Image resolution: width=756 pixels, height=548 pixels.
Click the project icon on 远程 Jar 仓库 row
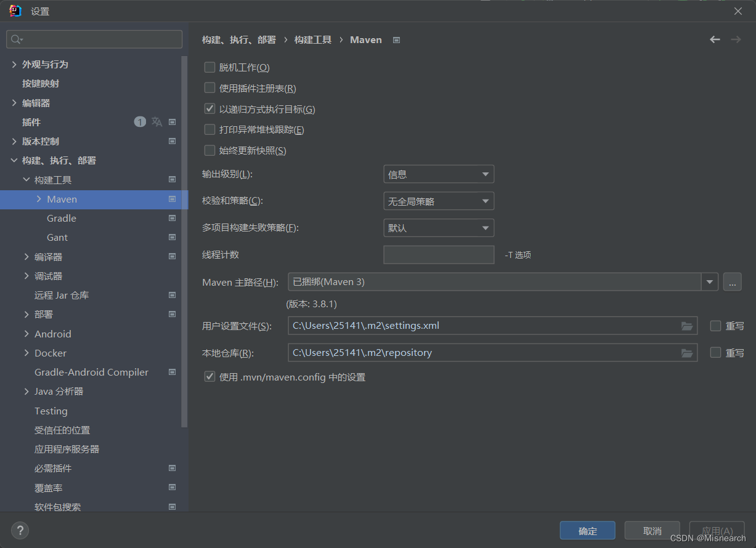pos(173,295)
